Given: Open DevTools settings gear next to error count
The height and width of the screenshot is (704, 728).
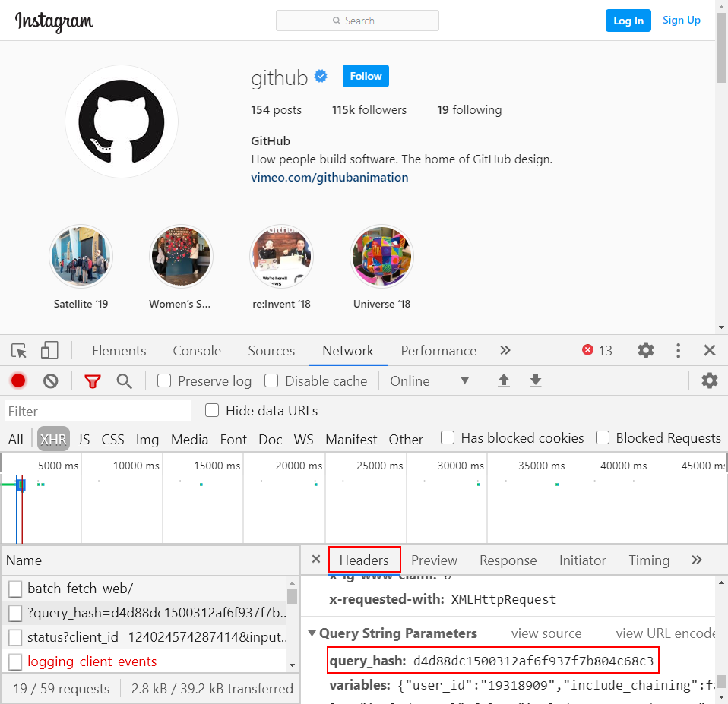Looking at the screenshot, I should coord(646,350).
